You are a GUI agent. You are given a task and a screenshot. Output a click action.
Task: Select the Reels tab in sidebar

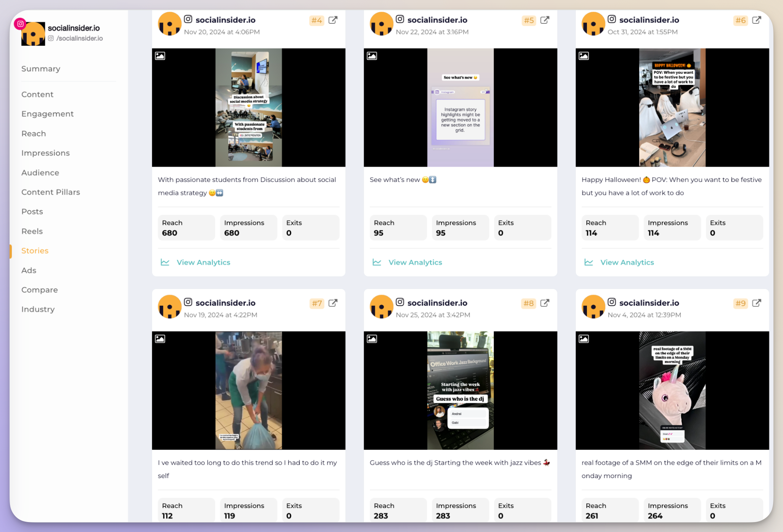(x=31, y=231)
